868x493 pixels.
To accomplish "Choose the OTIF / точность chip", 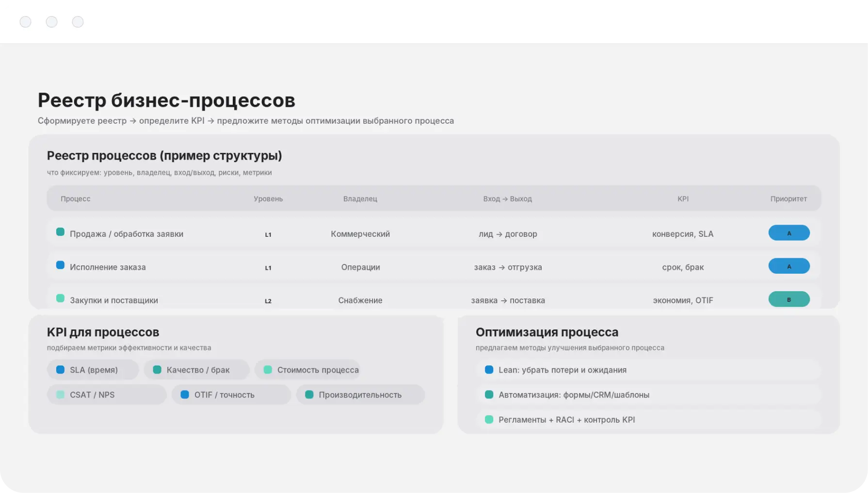I will [x=231, y=394].
